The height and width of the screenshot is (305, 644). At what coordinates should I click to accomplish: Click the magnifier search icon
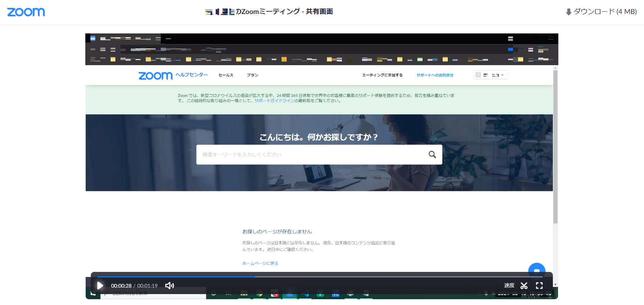[432, 155]
